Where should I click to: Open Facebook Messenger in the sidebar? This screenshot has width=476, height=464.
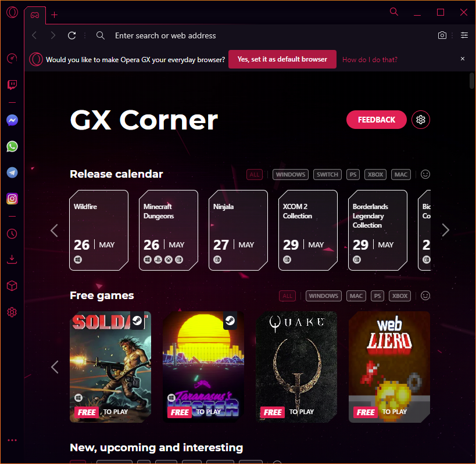point(12,120)
